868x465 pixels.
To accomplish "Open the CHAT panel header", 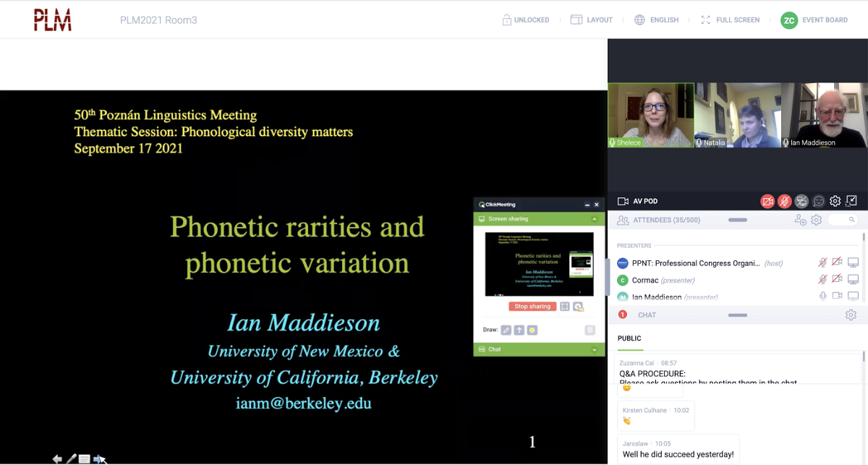I will 738,315.
